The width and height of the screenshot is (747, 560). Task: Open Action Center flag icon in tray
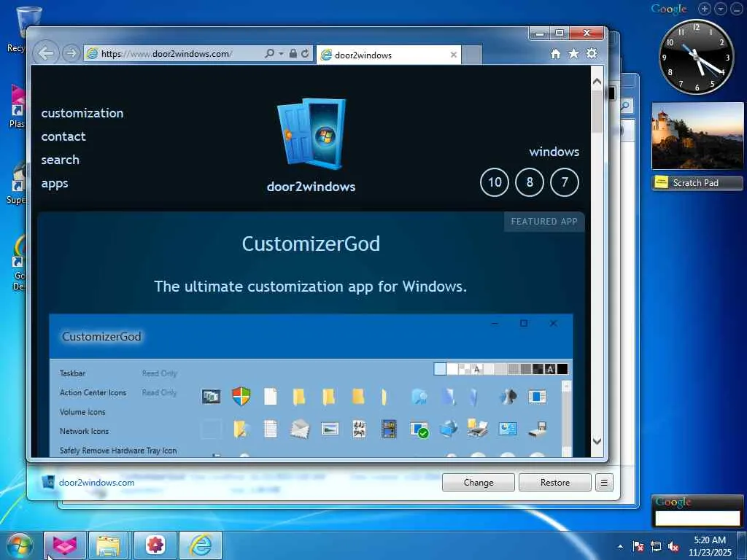638,546
